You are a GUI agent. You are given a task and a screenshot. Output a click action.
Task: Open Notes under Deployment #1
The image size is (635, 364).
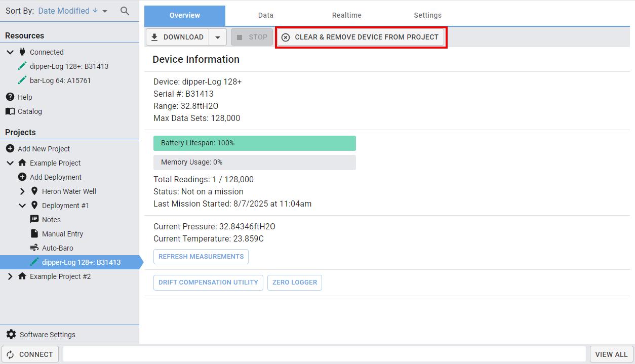(x=51, y=220)
